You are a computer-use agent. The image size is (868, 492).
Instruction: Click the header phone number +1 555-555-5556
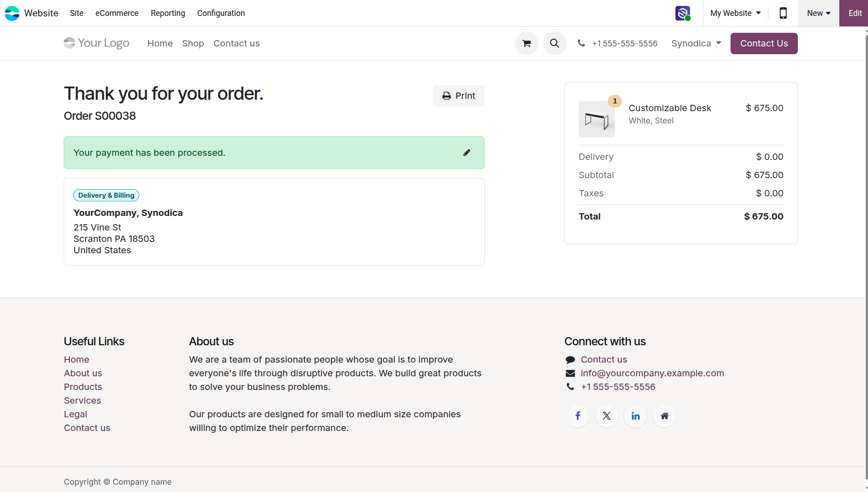tap(624, 43)
